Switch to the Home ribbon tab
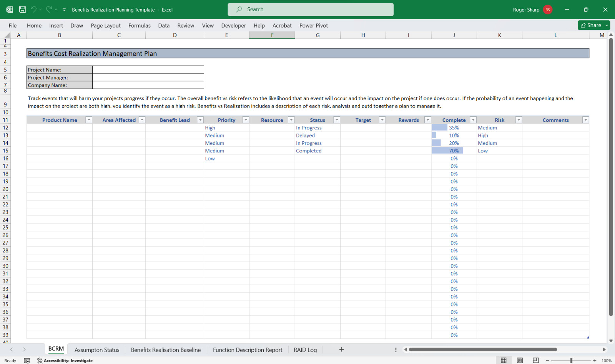This screenshot has width=615, height=364. (34, 25)
